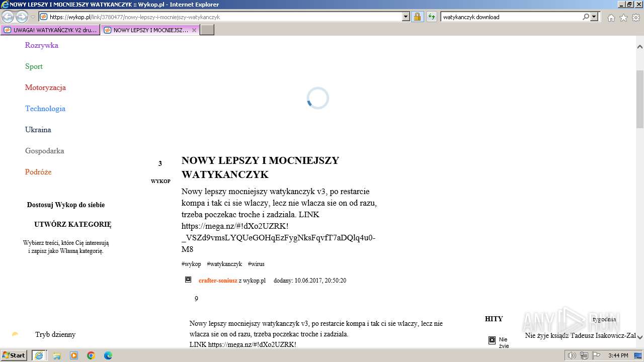644x362 pixels.
Task: Open the #wykop tag
Action: (191, 264)
